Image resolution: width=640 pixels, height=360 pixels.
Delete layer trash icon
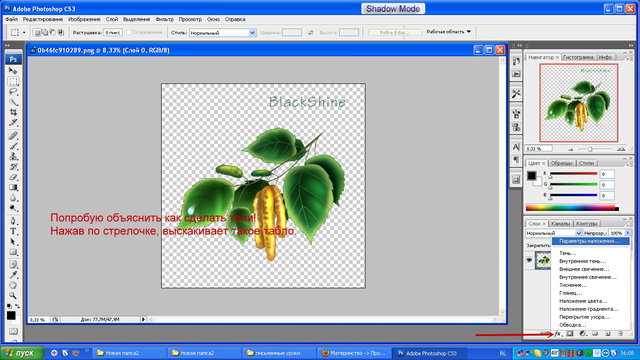click(620, 334)
